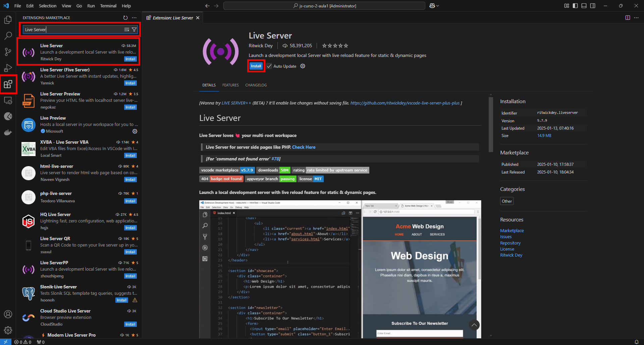Close the Extension: Live Server tab

(x=198, y=18)
